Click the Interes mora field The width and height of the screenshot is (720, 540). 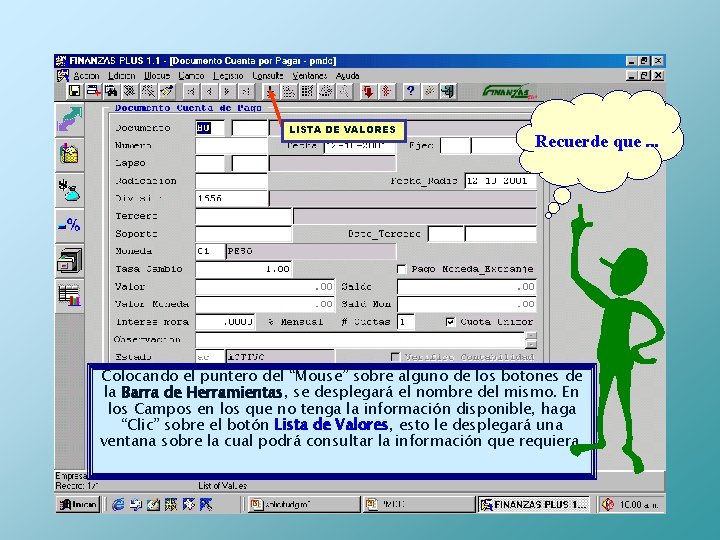[225, 322]
